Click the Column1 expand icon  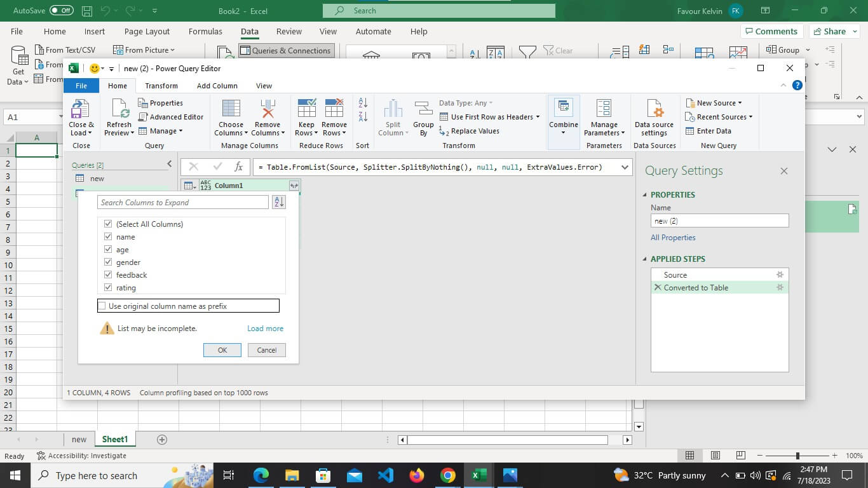pyautogui.click(x=294, y=186)
